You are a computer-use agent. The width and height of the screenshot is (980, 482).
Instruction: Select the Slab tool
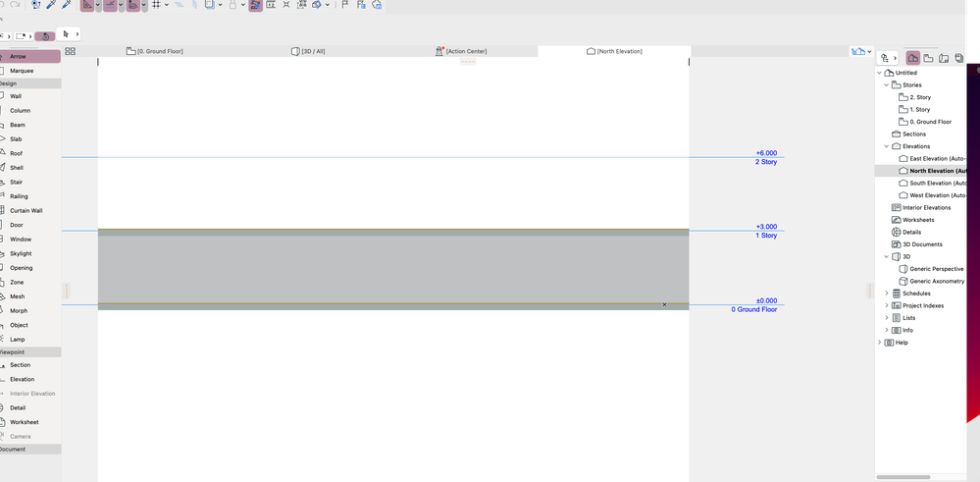pos(30,138)
